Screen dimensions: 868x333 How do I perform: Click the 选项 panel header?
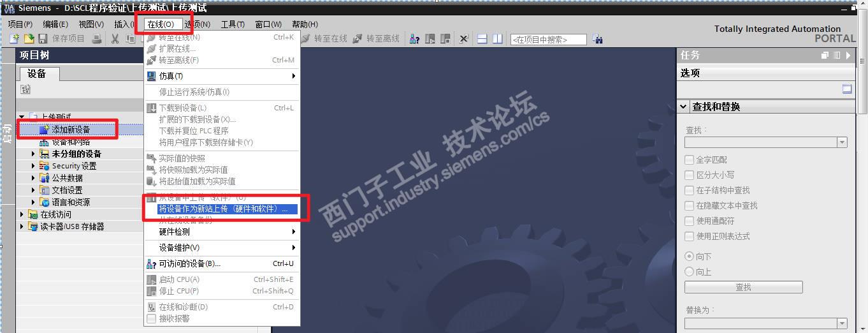(x=765, y=73)
